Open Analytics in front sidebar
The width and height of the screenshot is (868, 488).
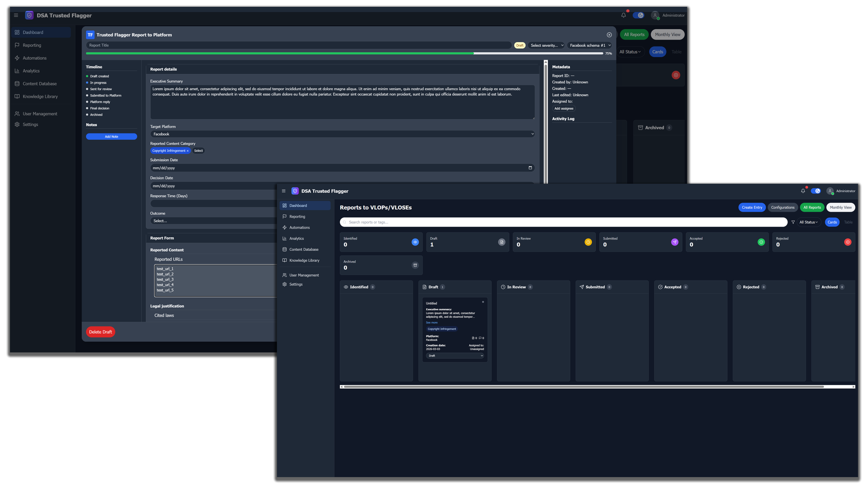click(296, 239)
